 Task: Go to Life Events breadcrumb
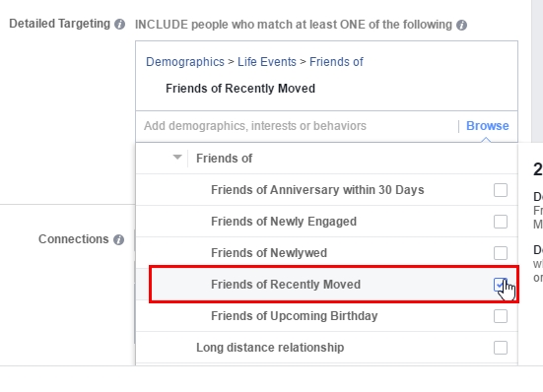point(267,62)
